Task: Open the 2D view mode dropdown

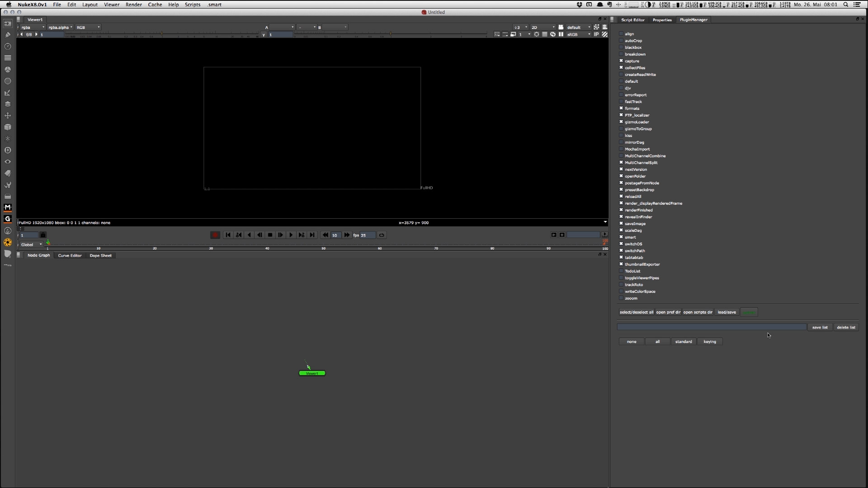Action: click(542, 28)
